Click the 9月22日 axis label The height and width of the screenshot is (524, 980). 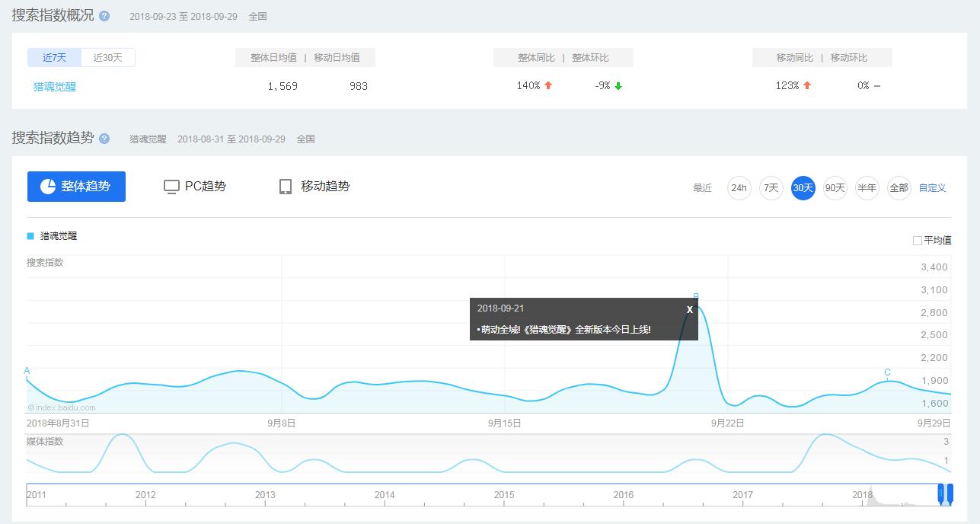tap(728, 423)
